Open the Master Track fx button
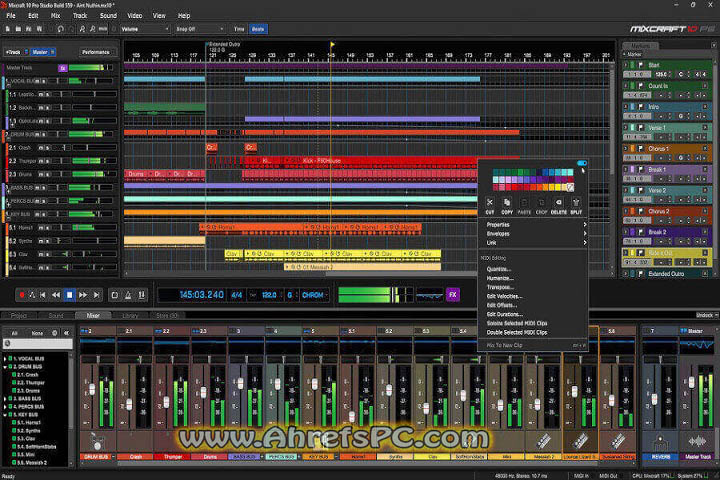This screenshot has width=720, height=480. click(x=63, y=68)
